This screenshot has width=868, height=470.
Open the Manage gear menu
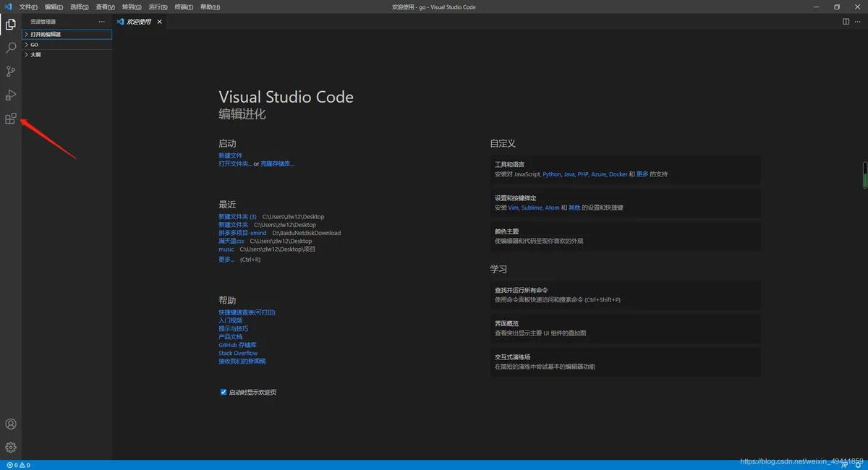click(x=11, y=448)
